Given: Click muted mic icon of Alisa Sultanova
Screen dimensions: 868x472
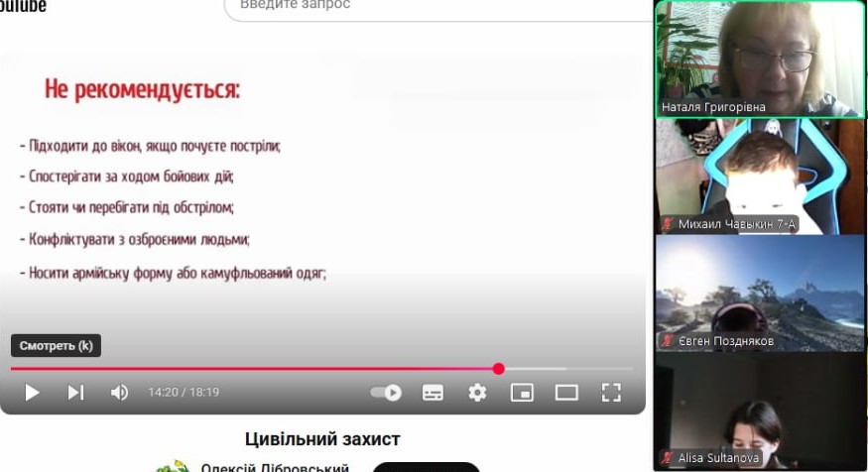Looking at the screenshot, I should 667,457.
